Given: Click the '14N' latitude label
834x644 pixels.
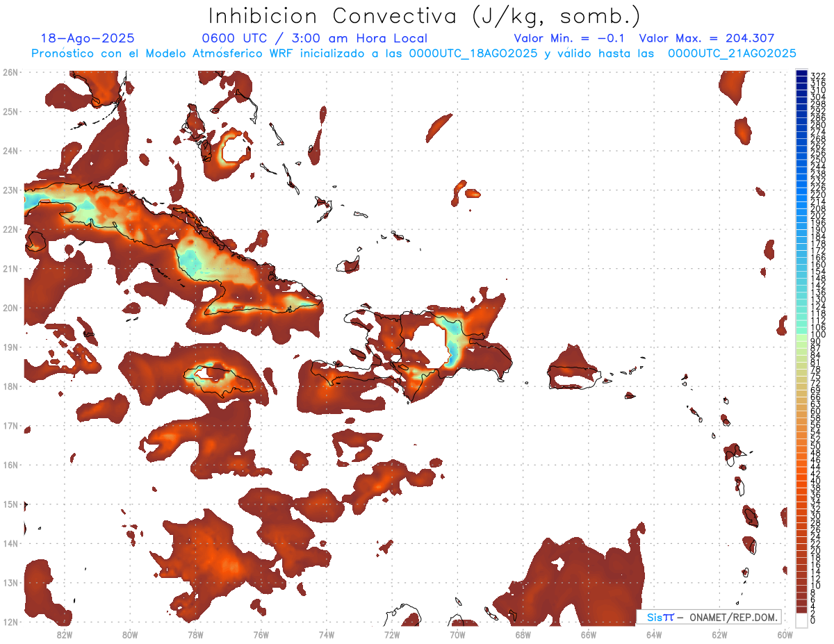Looking at the screenshot, I should tap(10, 543).
